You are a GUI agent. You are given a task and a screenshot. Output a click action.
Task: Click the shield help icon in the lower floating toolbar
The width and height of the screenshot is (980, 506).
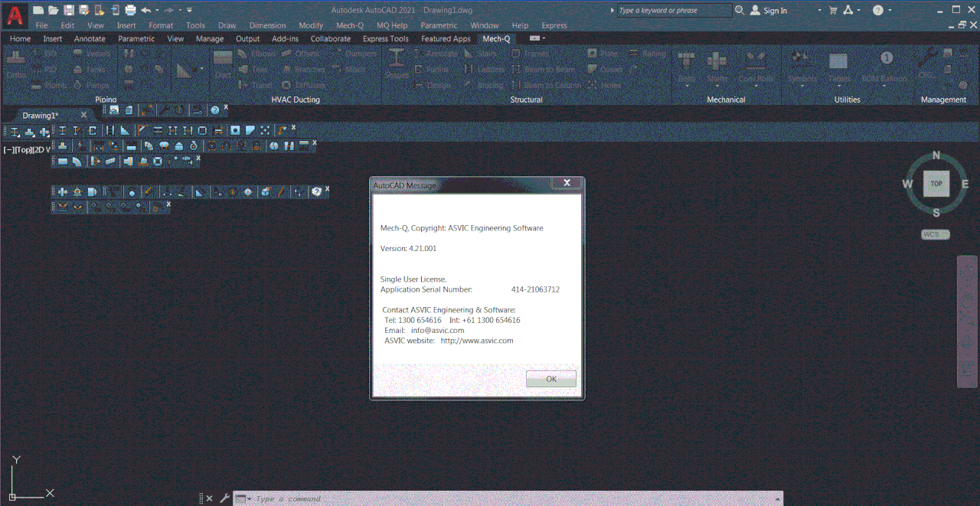pyautogui.click(x=316, y=191)
